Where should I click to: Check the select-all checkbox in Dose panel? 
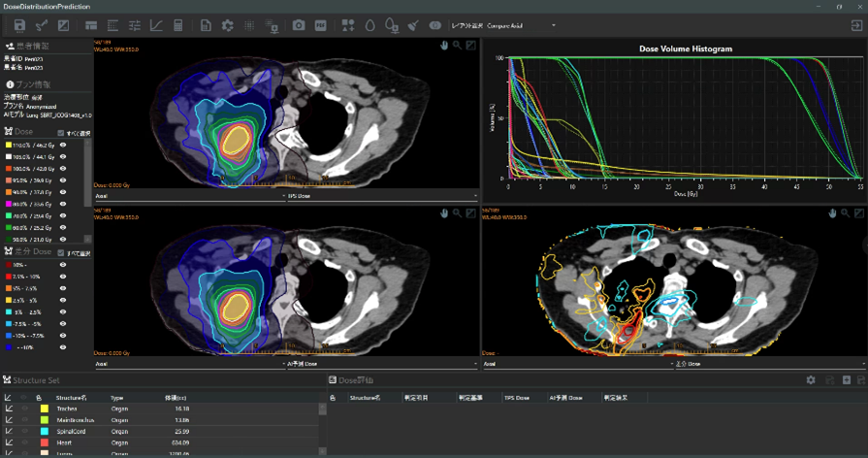pyautogui.click(x=61, y=133)
